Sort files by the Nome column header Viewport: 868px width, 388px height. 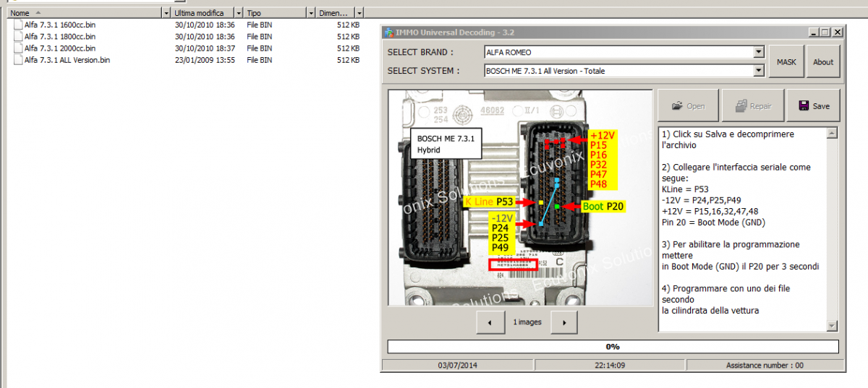[85, 13]
